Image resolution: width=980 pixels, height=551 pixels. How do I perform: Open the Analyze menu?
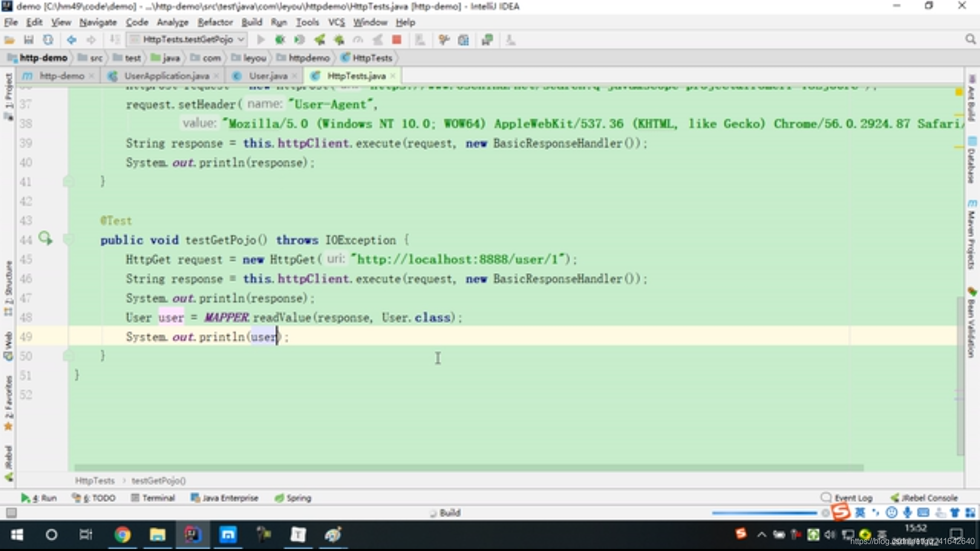point(173,22)
